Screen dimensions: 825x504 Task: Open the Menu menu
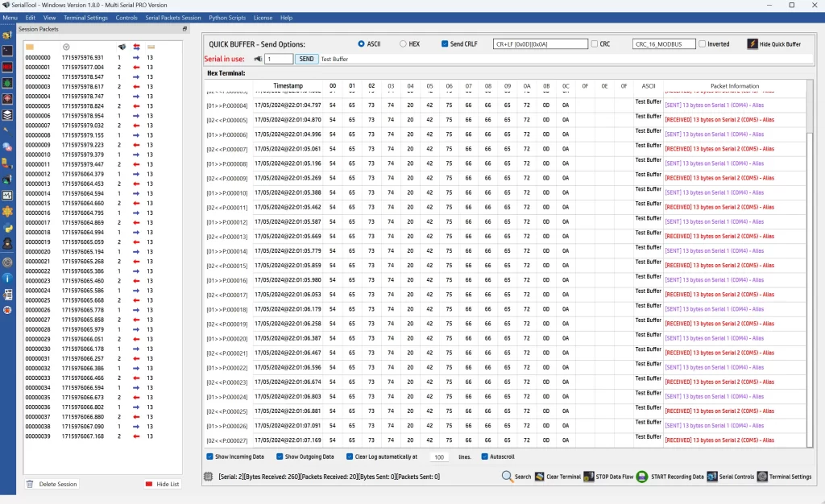click(x=10, y=18)
